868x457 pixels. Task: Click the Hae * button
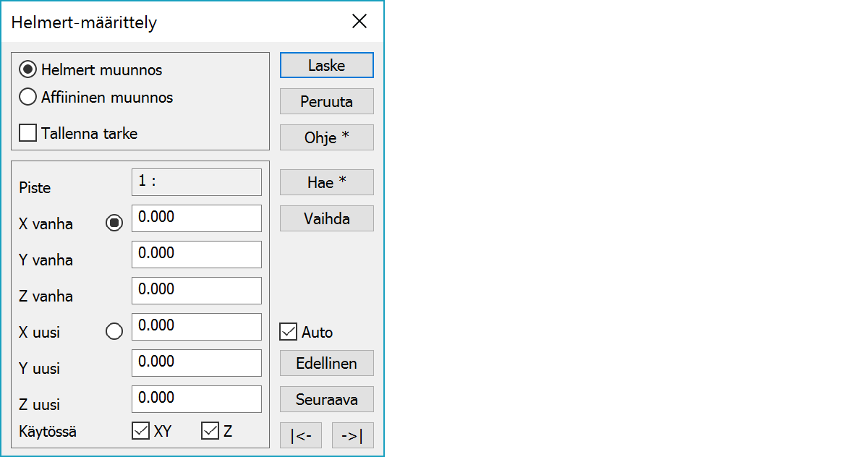[326, 182]
